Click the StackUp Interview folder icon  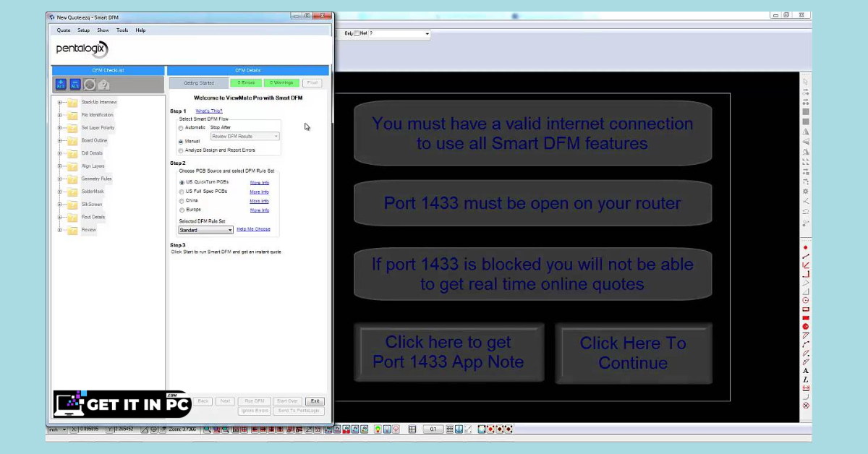click(x=72, y=103)
